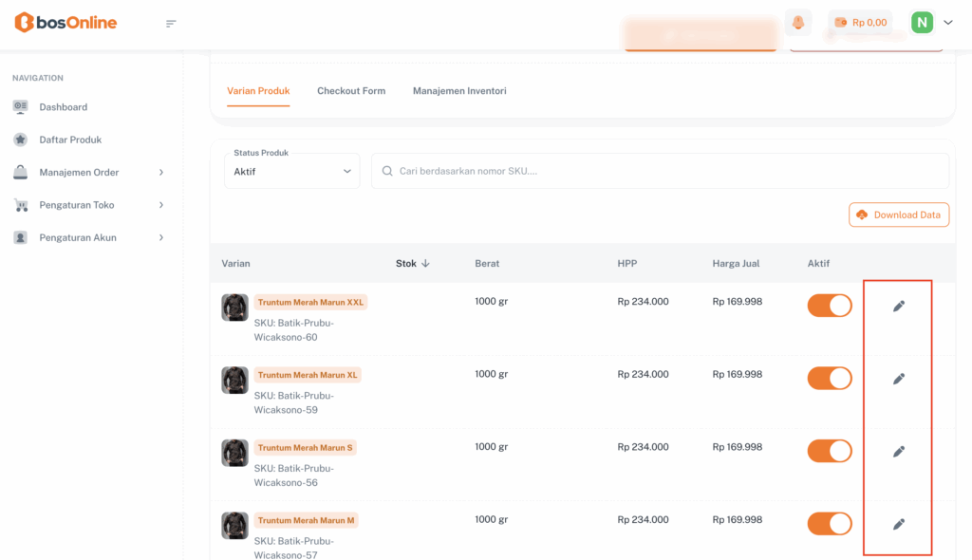
Task: Open the wallet balance Rp 0,00
Action: coord(860,23)
